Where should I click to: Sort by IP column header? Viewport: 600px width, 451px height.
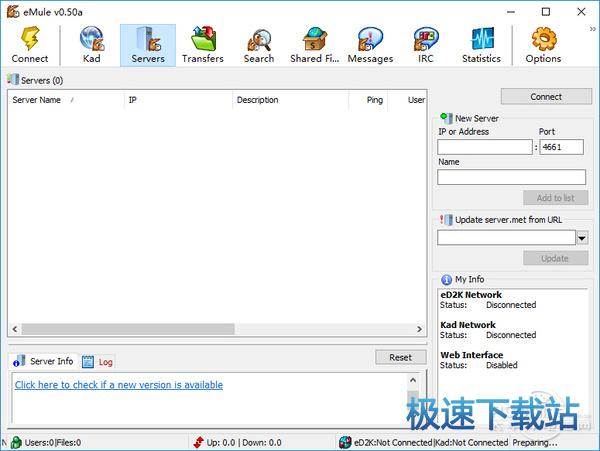click(178, 100)
